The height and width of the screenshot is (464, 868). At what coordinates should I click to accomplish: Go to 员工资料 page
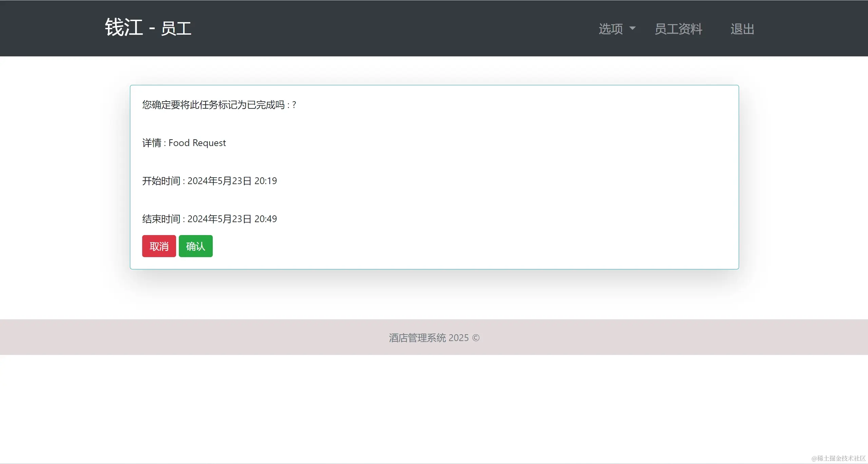tap(678, 29)
